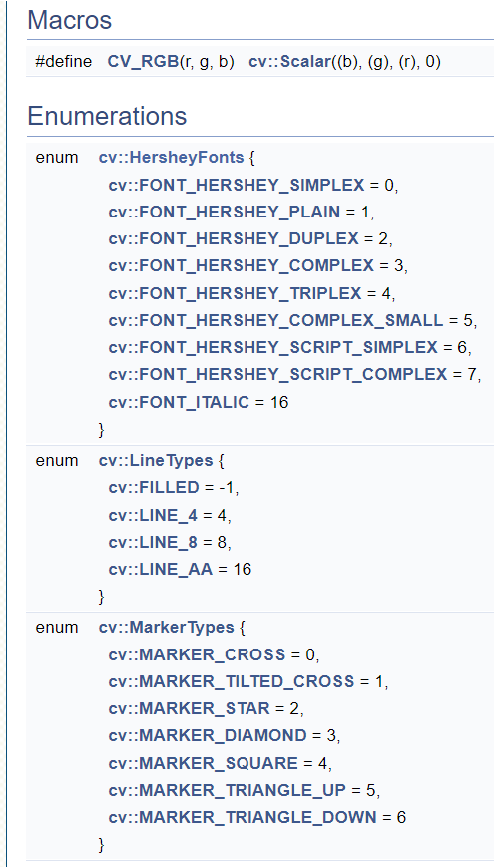Open cv::FONT_HERSHEY_PLAIN link
Image resolution: width=495 pixels, height=868 pixels.
coord(225,212)
